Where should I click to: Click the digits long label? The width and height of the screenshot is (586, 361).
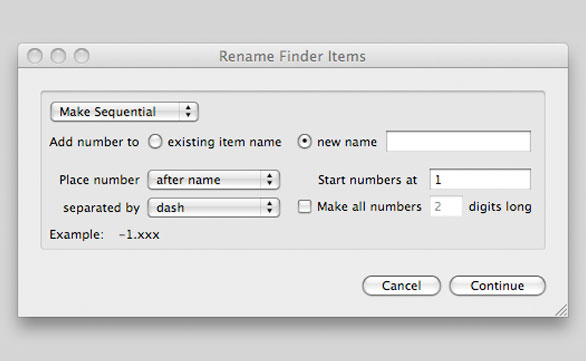point(500,207)
